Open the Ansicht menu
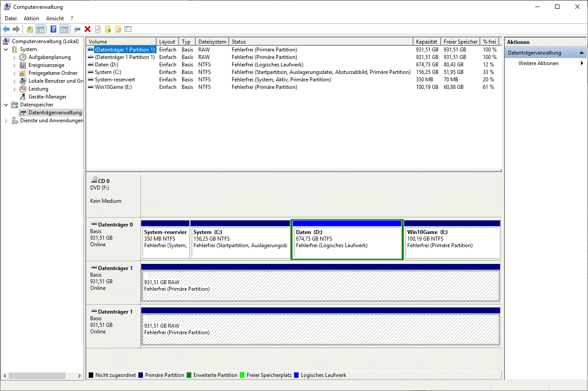The height and width of the screenshot is (391, 588). (x=55, y=18)
